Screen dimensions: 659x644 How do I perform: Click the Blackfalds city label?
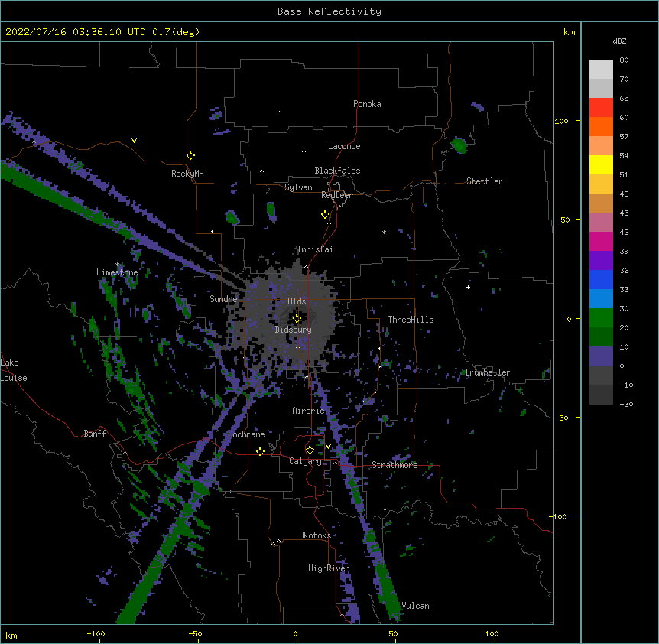(x=337, y=171)
